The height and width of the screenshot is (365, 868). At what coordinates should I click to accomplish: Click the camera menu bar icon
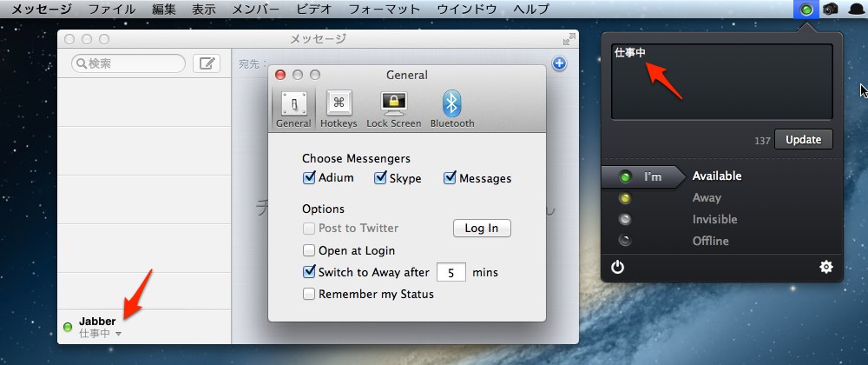[x=830, y=10]
